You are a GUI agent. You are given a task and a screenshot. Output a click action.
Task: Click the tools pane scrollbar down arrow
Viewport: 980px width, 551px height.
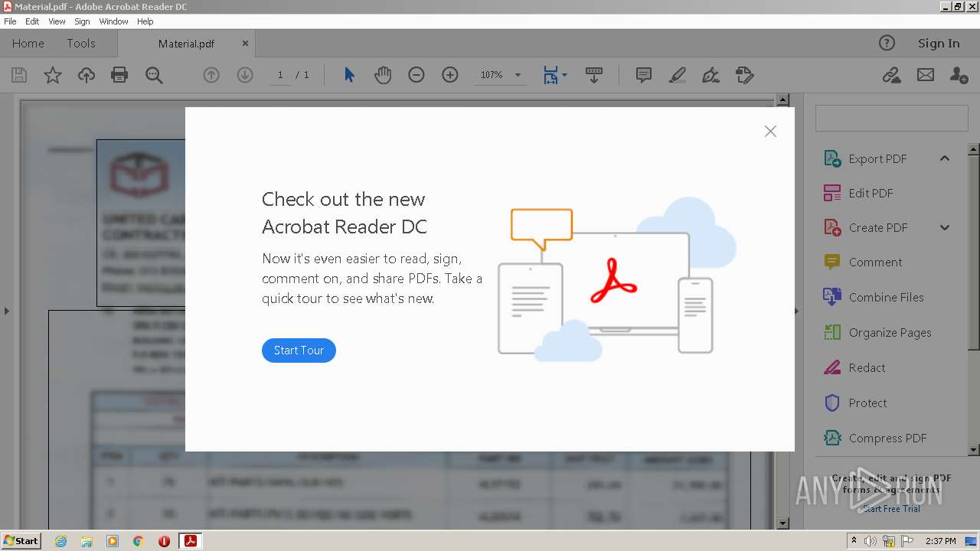click(974, 450)
